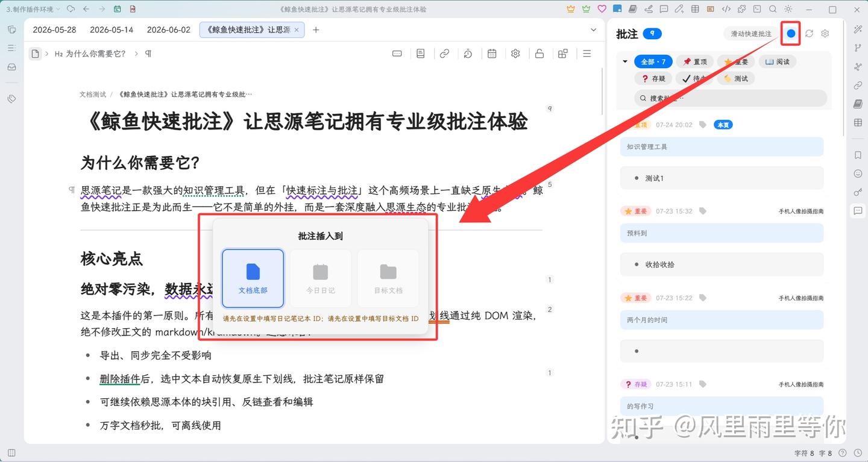Click the editor vertical scrollbar
The width and height of the screenshot is (868, 462).
[x=603, y=90]
